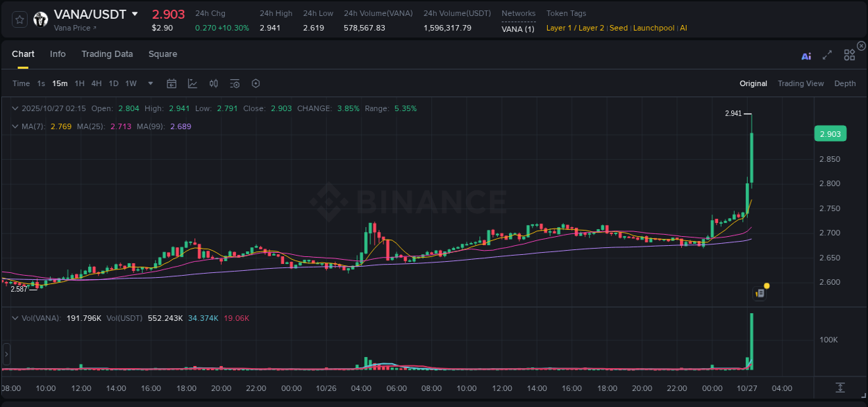Open the extra timeframes dropdown arrow
Image resolution: width=868 pixels, height=407 pixels.
(x=149, y=83)
